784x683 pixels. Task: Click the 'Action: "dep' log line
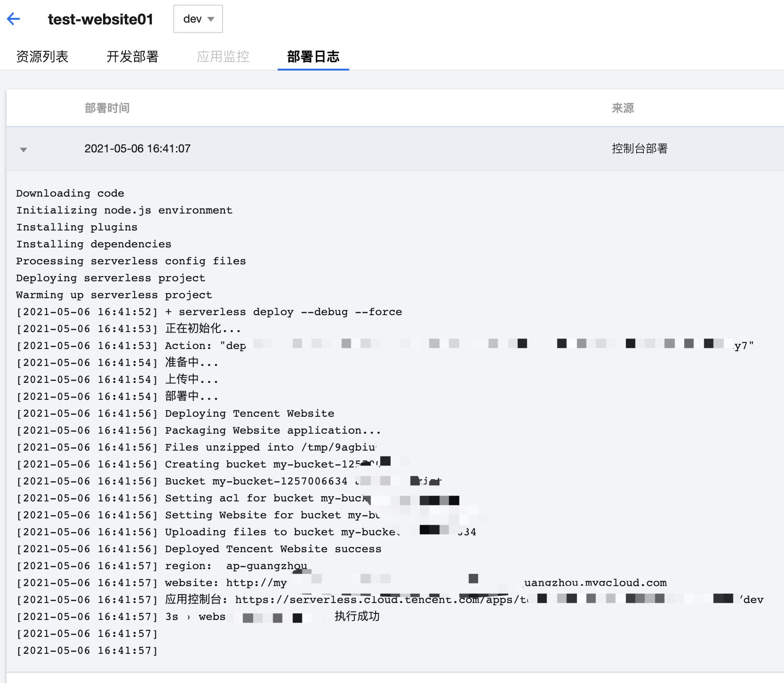coord(385,346)
